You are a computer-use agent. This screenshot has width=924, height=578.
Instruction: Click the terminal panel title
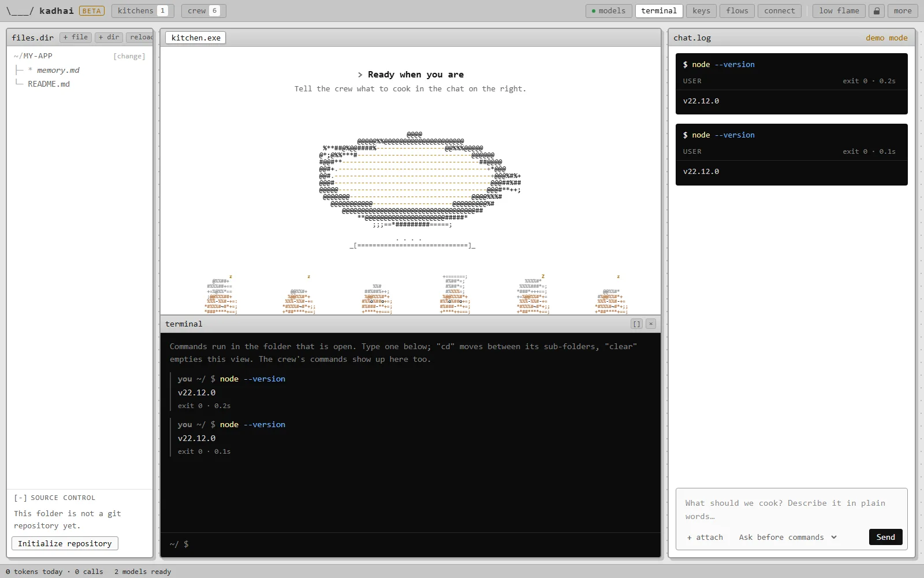tap(184, 324)
